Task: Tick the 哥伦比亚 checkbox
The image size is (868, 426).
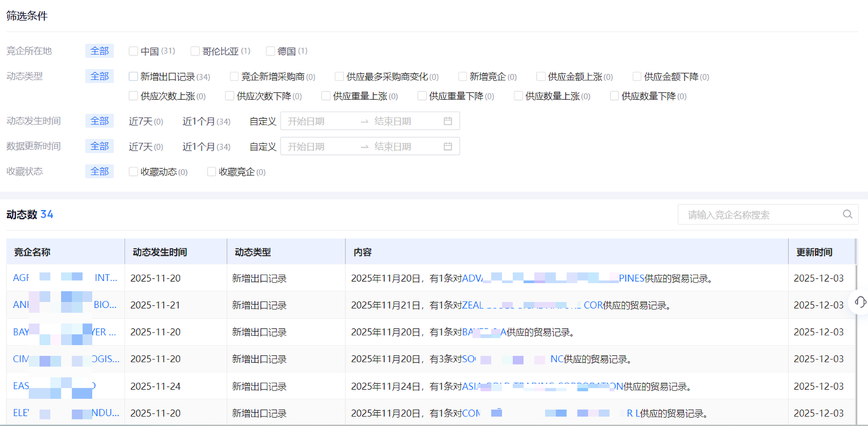Action: (195, 51)
